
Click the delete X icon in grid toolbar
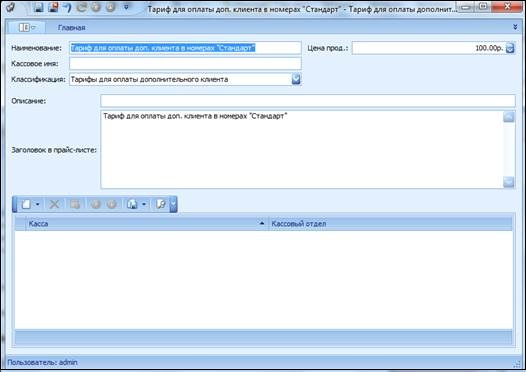(54, 204)
